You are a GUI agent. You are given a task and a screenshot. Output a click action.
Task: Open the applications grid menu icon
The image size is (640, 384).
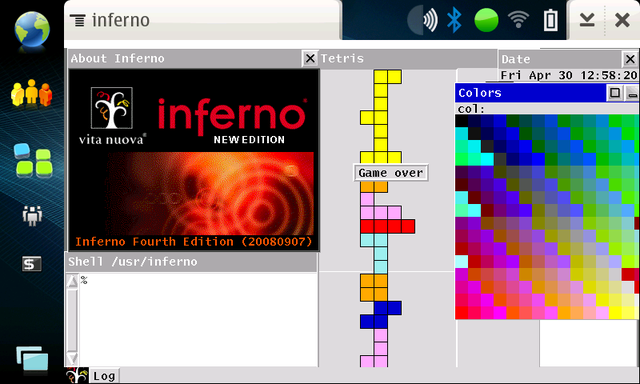click(x=33, y=160)
